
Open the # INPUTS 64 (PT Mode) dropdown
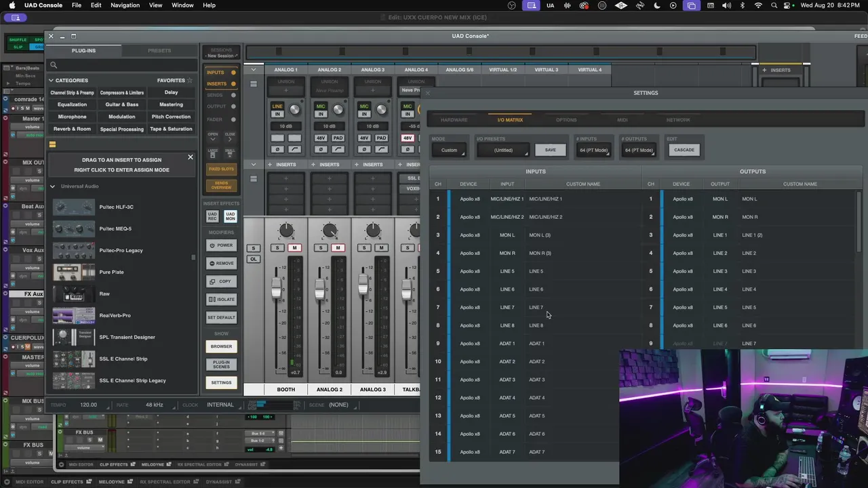coord(593,150)
